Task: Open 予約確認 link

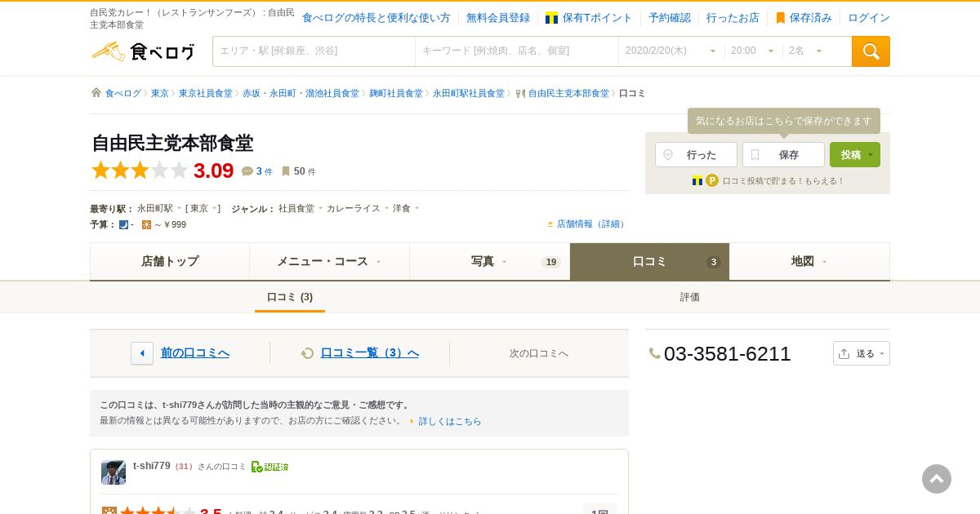Action: pyautogui.click(x=670, y=18)
